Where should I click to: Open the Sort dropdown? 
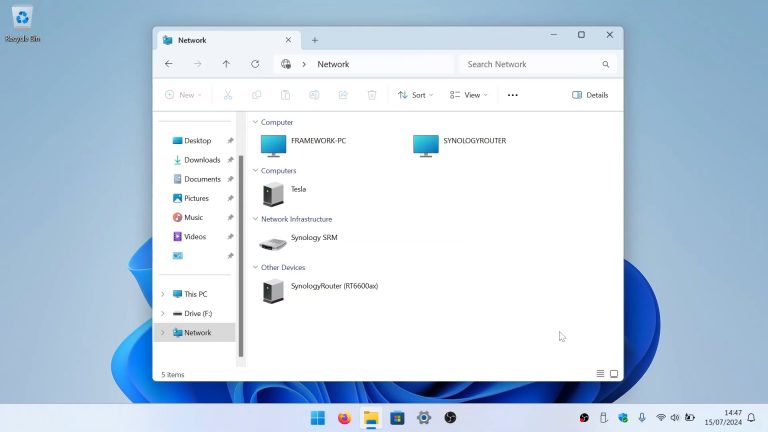coord(415,95)
